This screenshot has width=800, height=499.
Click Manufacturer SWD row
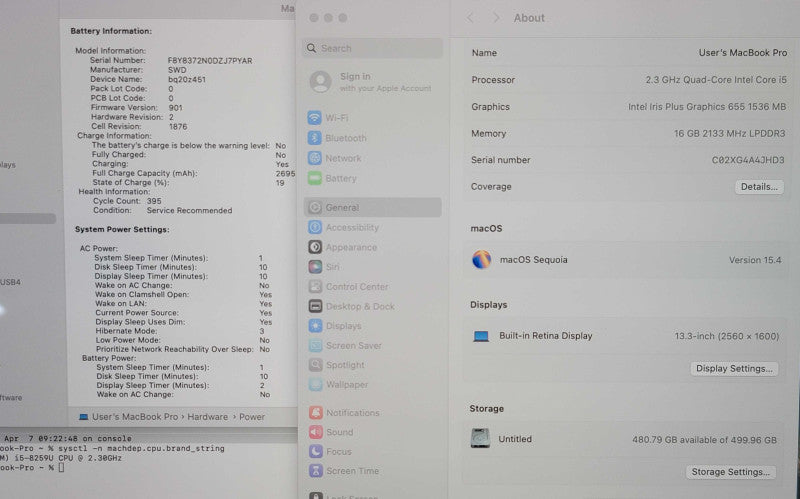138,70
